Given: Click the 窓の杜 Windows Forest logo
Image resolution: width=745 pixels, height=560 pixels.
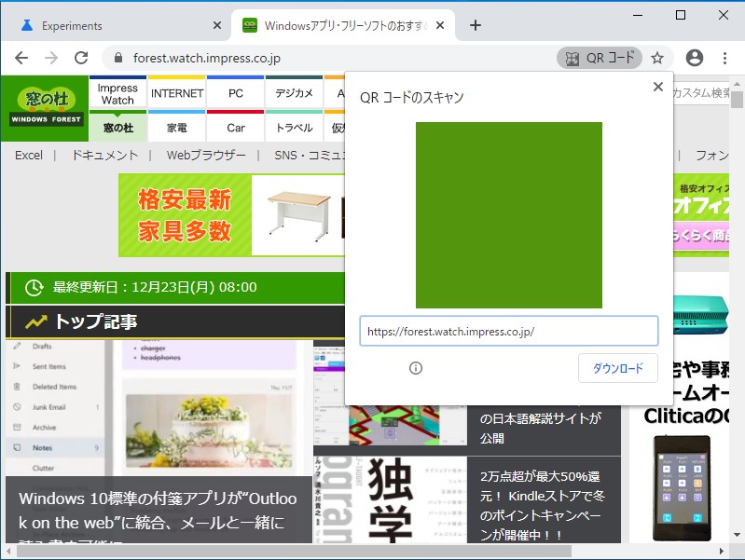Looking at the screenshot, I should tap(46, 108).
